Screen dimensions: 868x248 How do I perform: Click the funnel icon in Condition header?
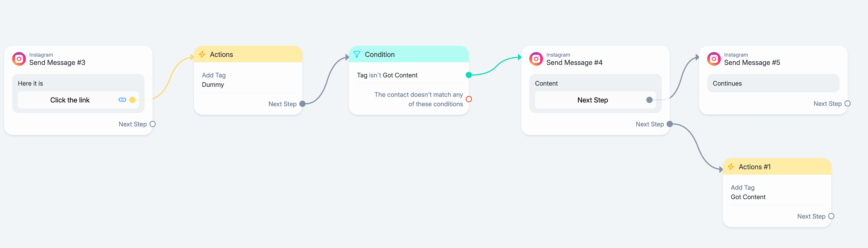coord(357,54)
